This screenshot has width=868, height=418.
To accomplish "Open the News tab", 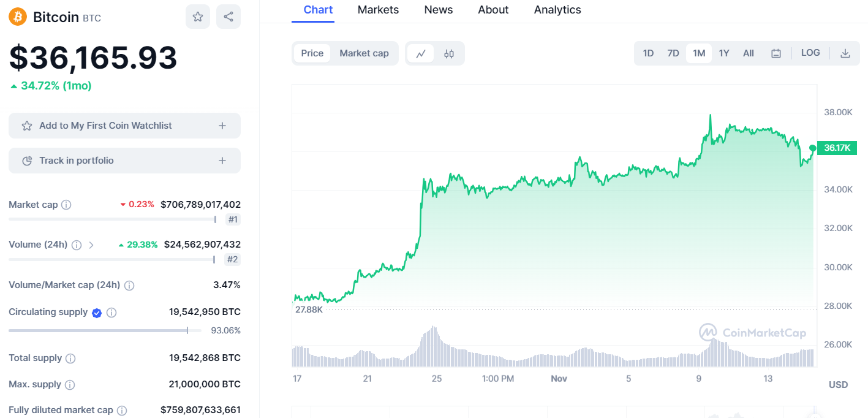I will pos(439,10).
